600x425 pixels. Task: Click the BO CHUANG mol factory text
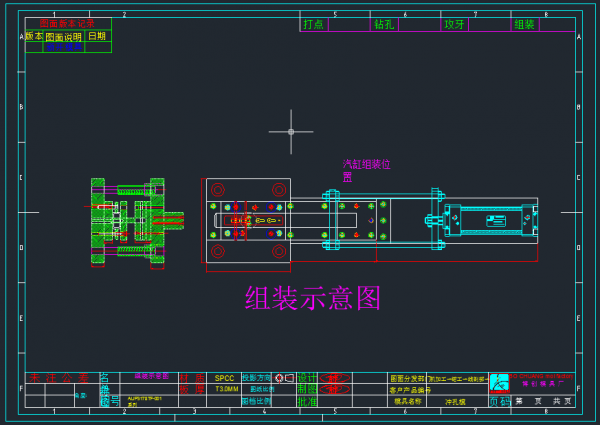pos(542,376)
